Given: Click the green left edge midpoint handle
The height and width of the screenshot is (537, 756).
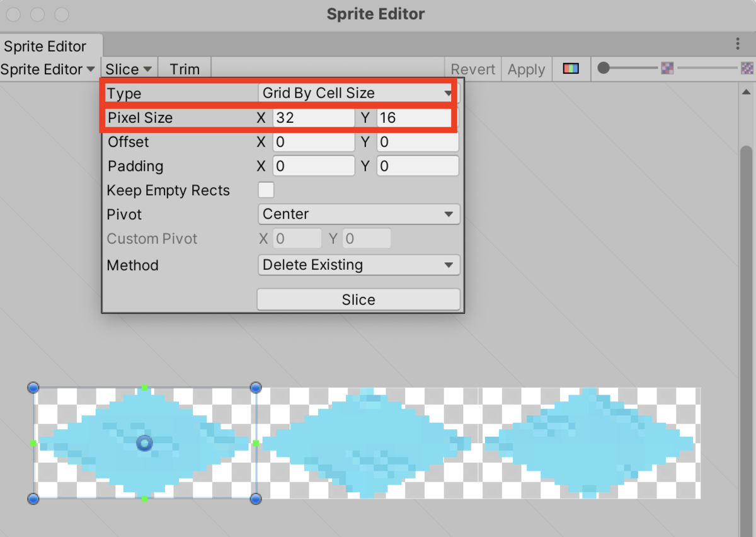Looking at the screenshot, I should tap(33, 443).
